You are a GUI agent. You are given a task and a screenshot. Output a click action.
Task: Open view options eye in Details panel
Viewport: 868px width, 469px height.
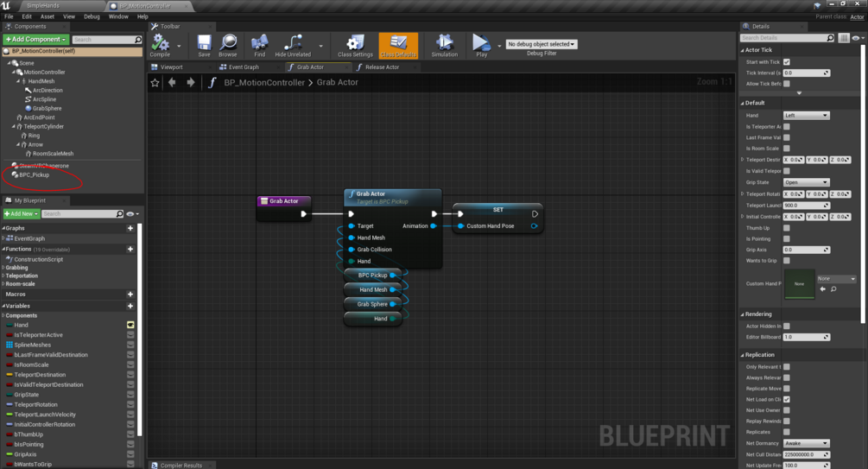[x=857, y=38]
